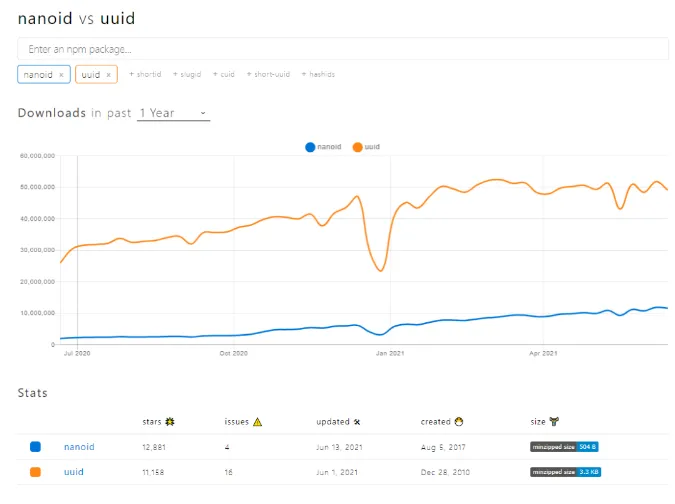Click the stars column star icon
675x504 pixels.
(x=170, y=422)
